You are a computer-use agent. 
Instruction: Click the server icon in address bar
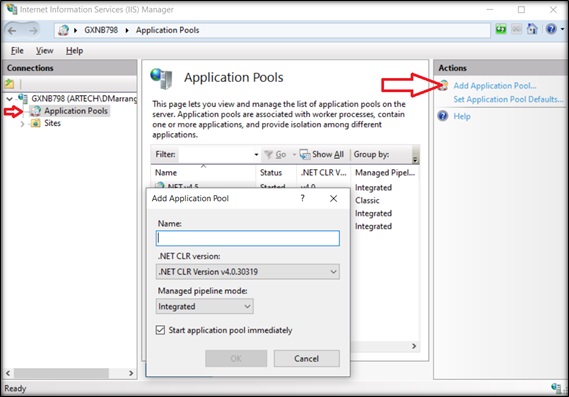[x=64, y=30]
